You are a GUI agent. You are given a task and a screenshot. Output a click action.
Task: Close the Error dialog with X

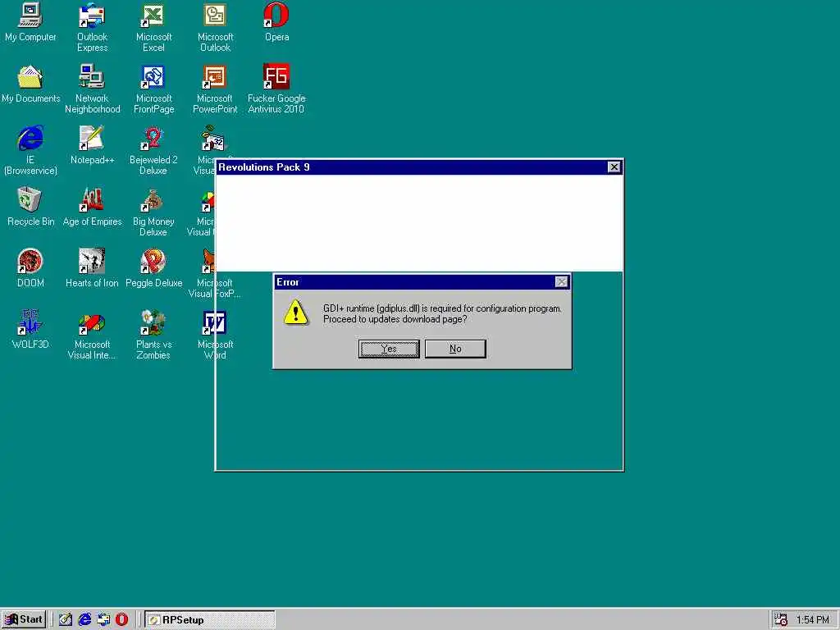coord(561,282)
